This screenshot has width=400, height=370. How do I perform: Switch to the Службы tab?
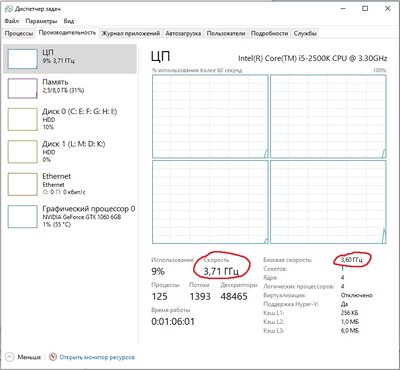[305, 34]
